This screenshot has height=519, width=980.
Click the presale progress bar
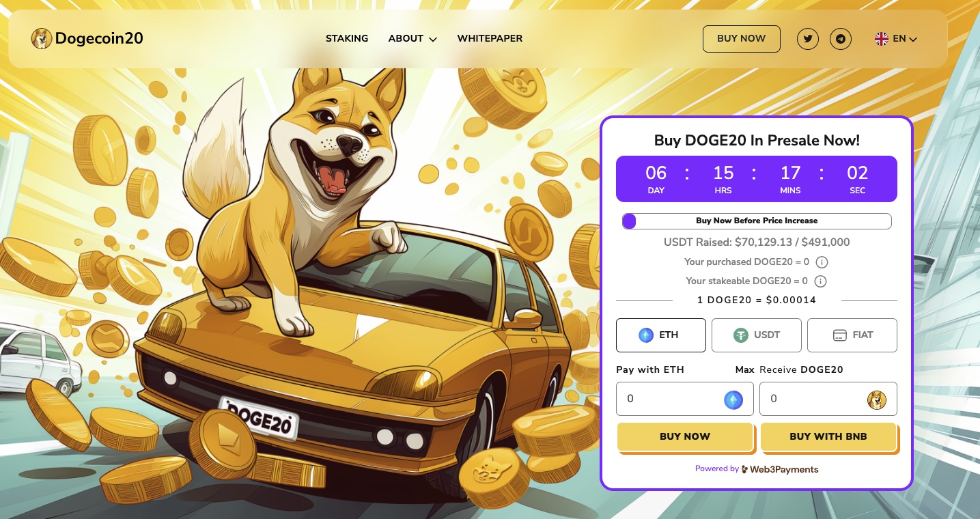(x=757, y=221)
